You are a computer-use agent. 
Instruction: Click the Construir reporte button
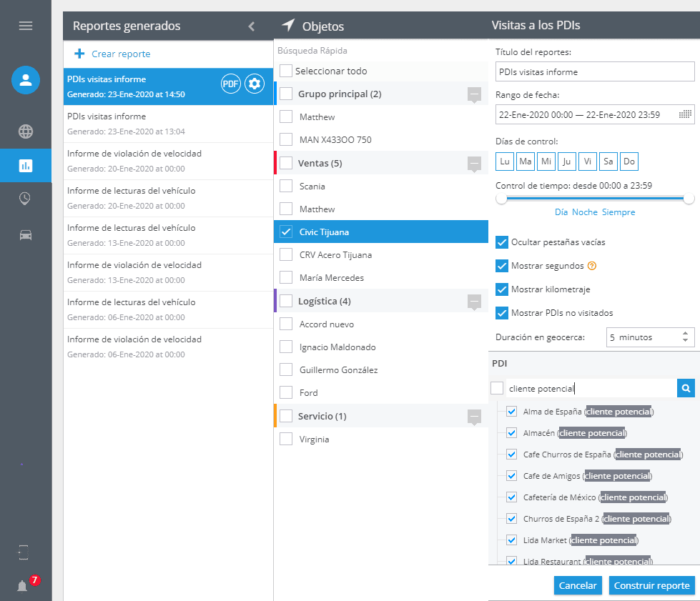(651, 585)
